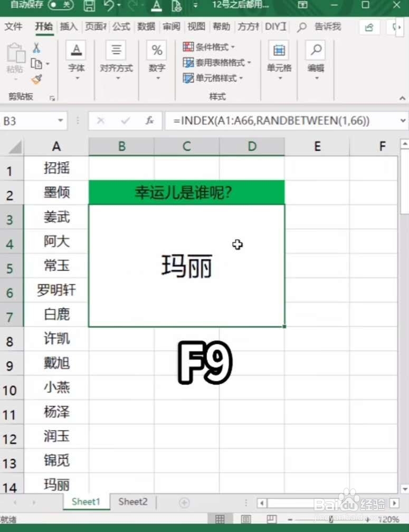Switch to the 视图 ribbon tab
The height and width of the screenshot is (532, 409).
click(x=196, y=26)
